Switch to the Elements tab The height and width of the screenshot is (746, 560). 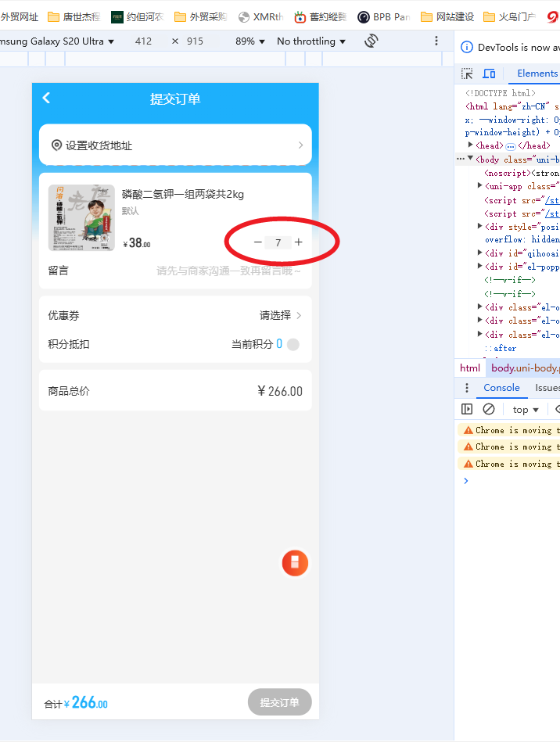pos(537,74)
